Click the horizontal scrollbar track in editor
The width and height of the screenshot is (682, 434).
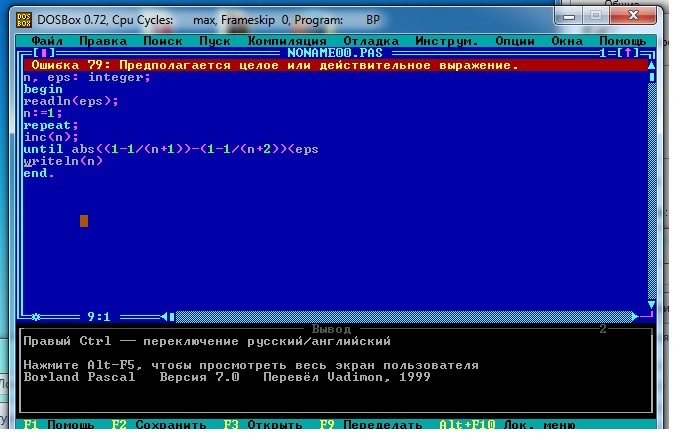pyautogui.click(x=400, y=314)
